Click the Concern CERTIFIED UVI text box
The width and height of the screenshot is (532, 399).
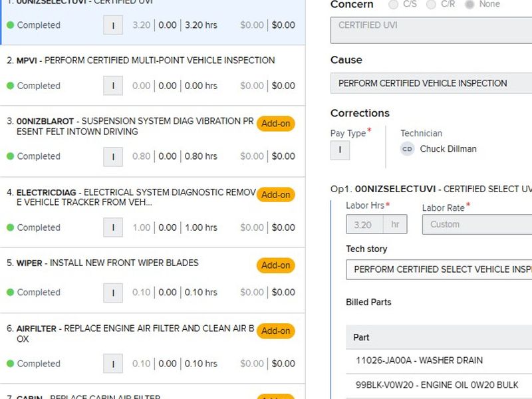click(x=431, y=30)
